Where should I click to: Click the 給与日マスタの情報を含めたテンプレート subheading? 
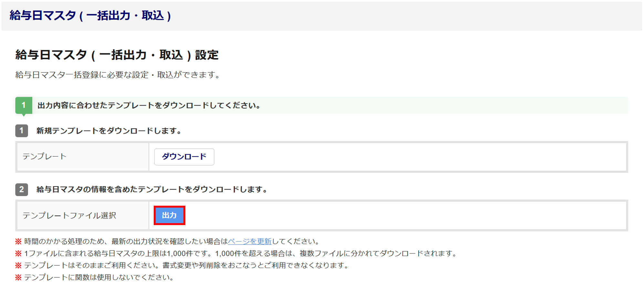pyautogui.click(x=152, y=189)
